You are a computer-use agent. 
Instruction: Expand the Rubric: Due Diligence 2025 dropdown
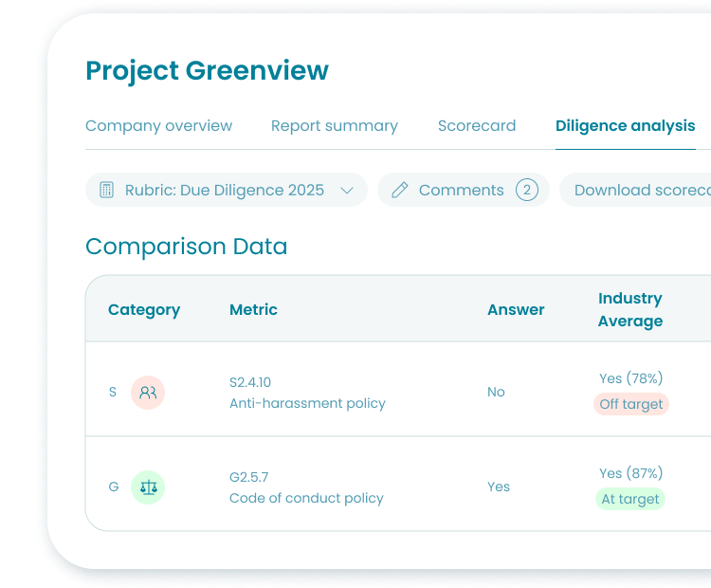pos(227,190)
